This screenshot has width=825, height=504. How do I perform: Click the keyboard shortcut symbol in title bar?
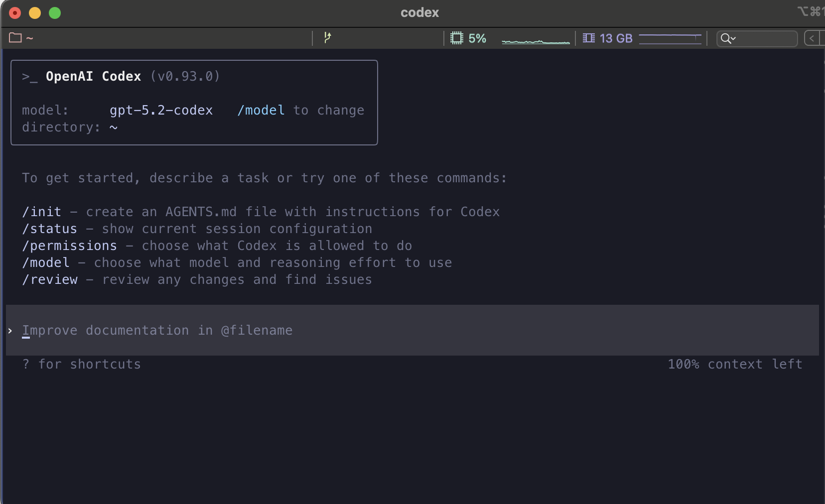tap(811, 11)
